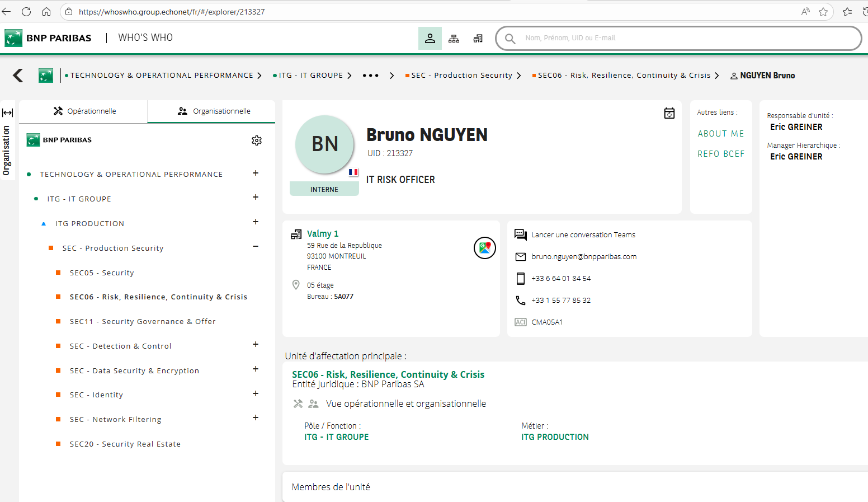
Task: Add this page to browser favorites
Action: [823, 12]
